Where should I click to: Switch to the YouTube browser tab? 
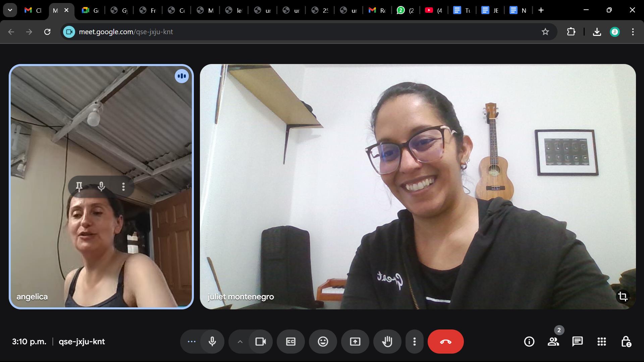[x=434, y=10]
